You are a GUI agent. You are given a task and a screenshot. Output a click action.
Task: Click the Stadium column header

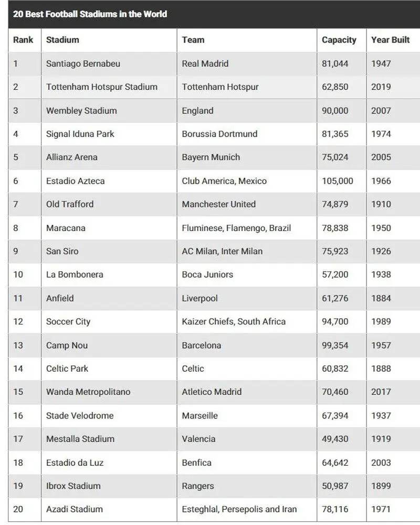(62, 40)
